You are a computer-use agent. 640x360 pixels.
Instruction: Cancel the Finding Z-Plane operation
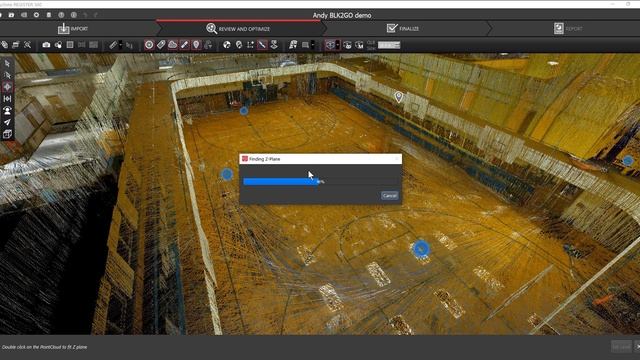389,196
